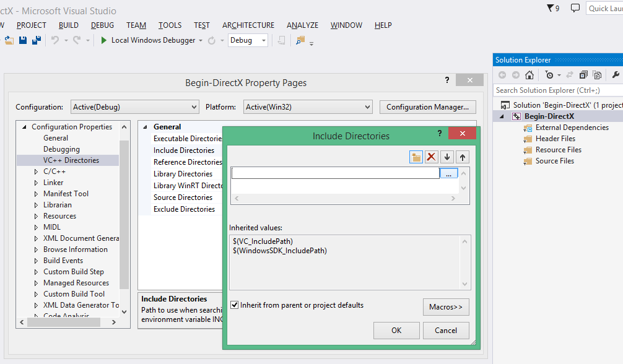Click Show All Files icon in Solution Explorer
This screenshot has height=364, width=623.
(x=597, y=75)
